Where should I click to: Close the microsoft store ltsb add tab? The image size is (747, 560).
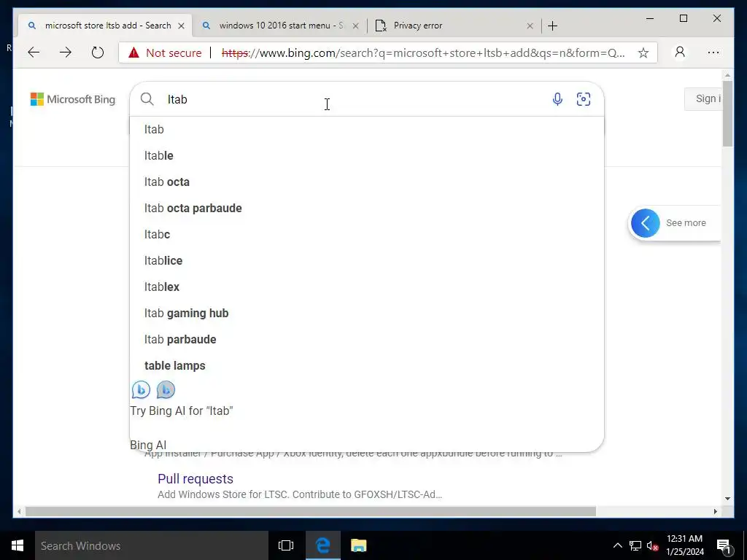[181, 26]
